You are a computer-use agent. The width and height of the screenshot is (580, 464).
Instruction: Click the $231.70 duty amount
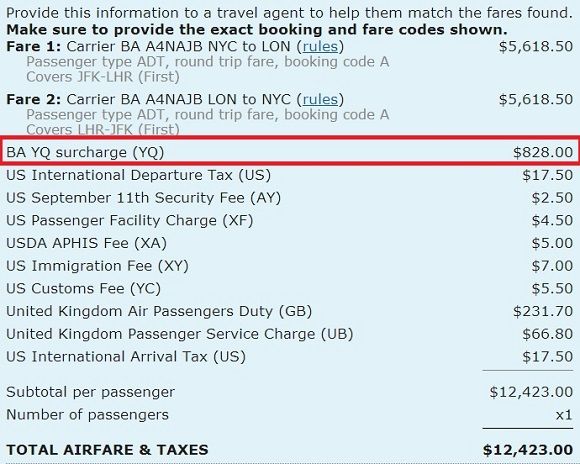(543, 311)
